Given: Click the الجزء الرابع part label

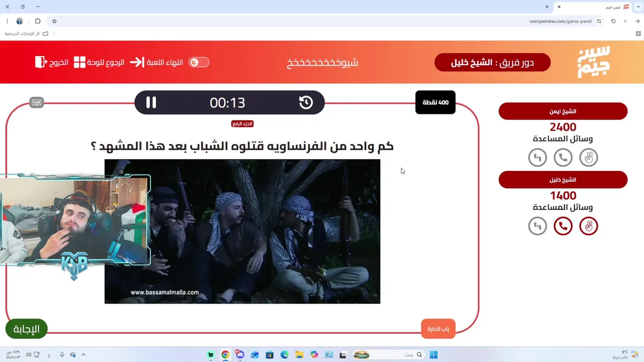Looking at the screenshot, I should tap(242, 124).
